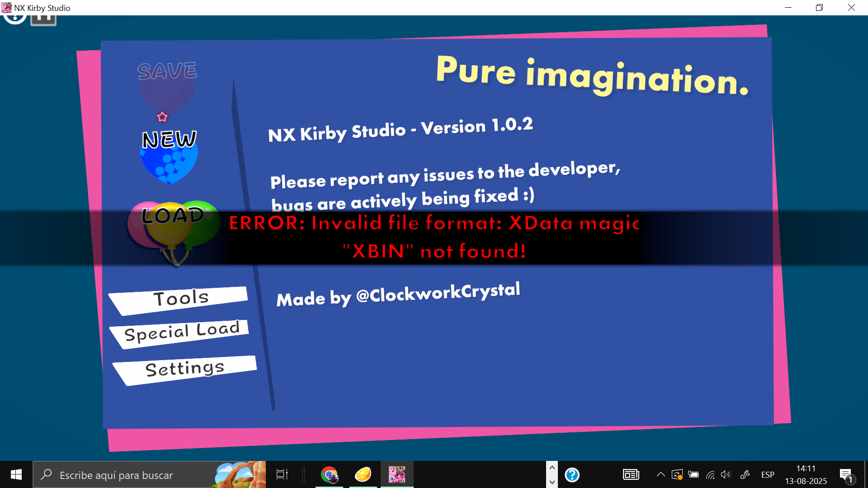Open the Windows Start menu
The width and height of the screenshot is (868, 488).
tap(16, 474)
